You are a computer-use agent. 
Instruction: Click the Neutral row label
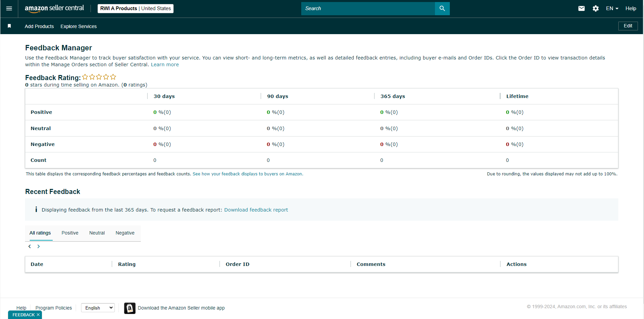tap(41, 128)
